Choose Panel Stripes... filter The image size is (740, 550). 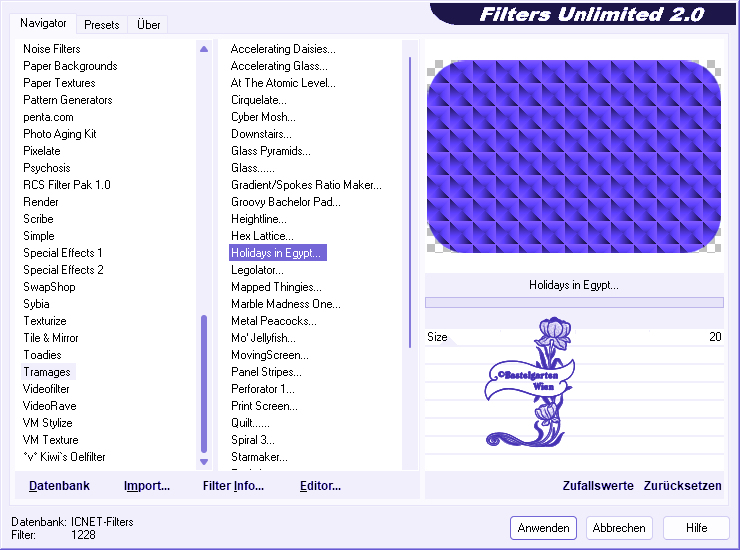click(266, 372)
